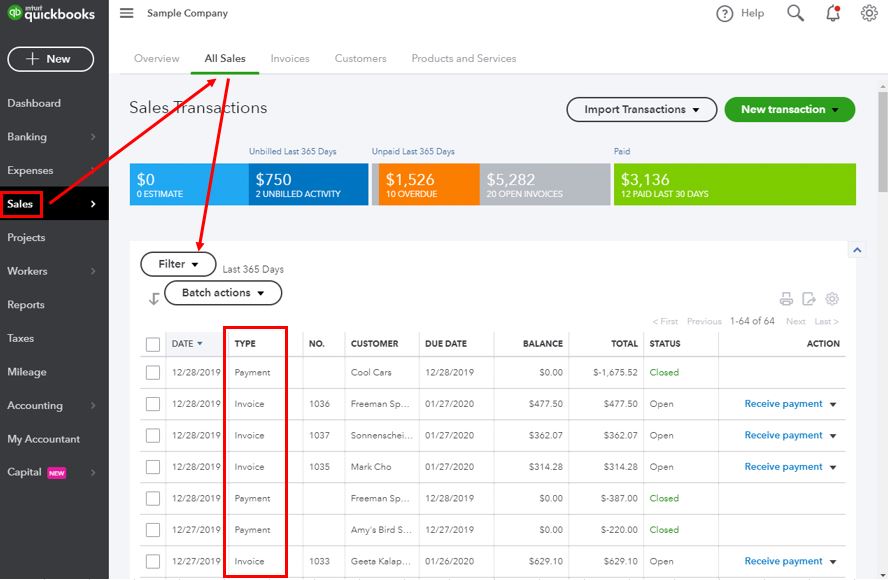Click Receive payment for invoice 1036

(783, 404)
